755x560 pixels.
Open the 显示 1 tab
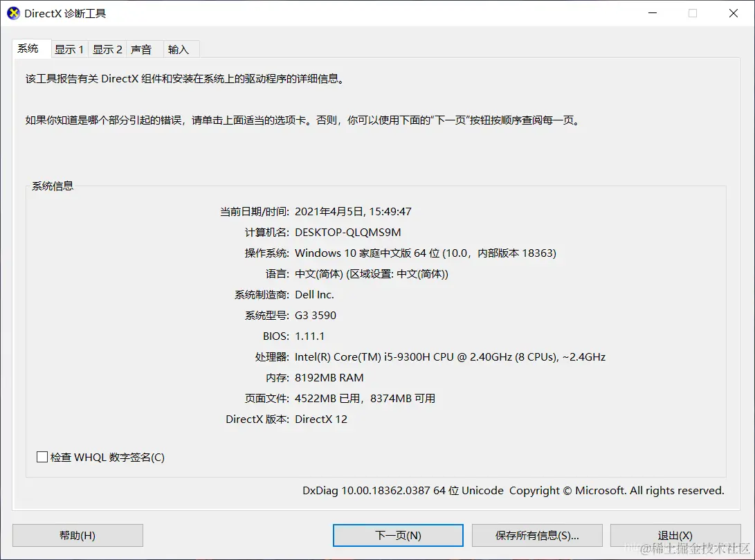click(x=69, y=49)
